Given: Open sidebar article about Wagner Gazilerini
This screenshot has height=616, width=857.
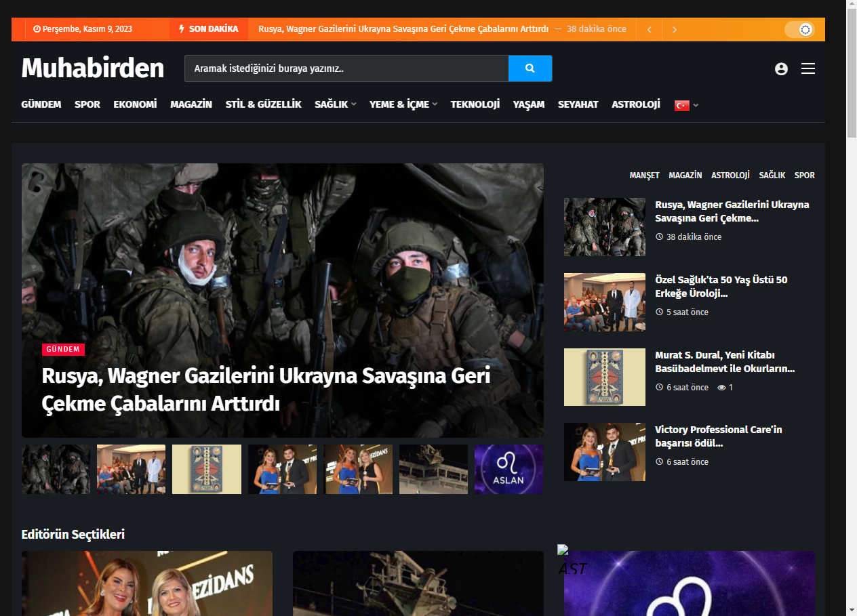Looking at the screenshot, I should [732, 211].
